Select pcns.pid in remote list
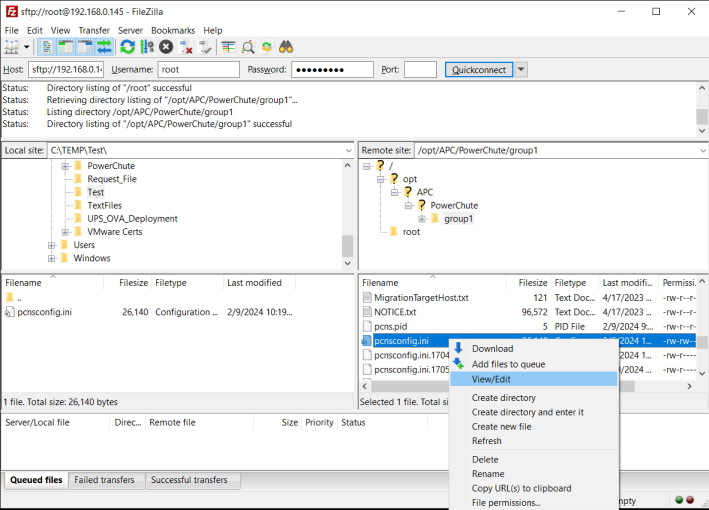709x510 pixels. point(390,326)
